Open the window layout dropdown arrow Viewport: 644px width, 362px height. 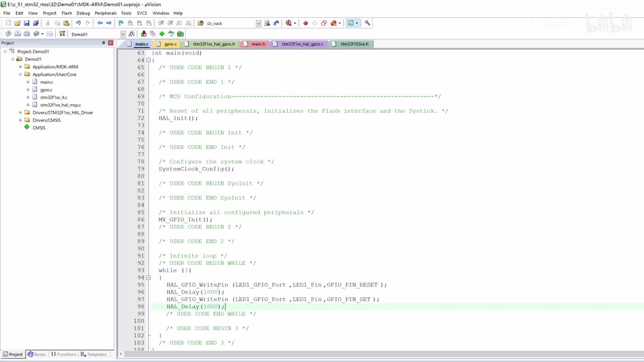tap(357, 23)
